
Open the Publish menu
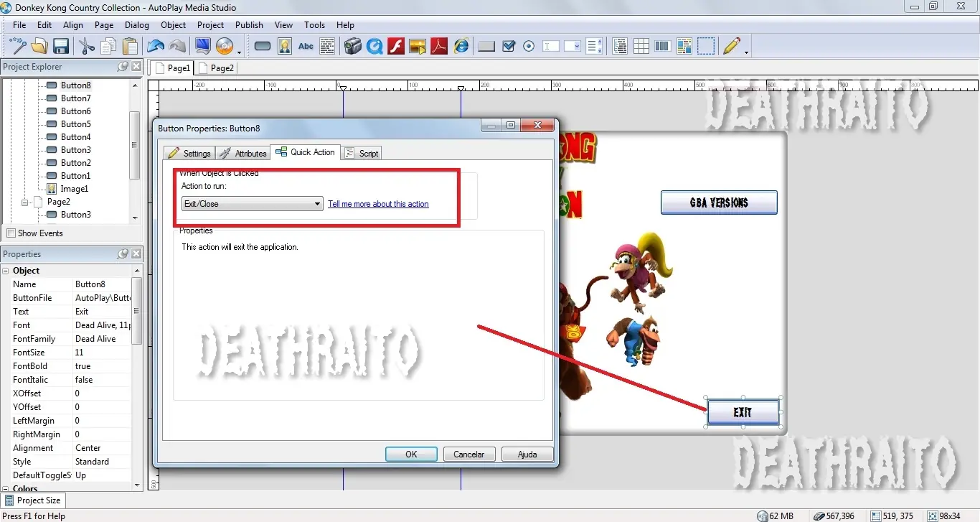(x=249, y=24)
